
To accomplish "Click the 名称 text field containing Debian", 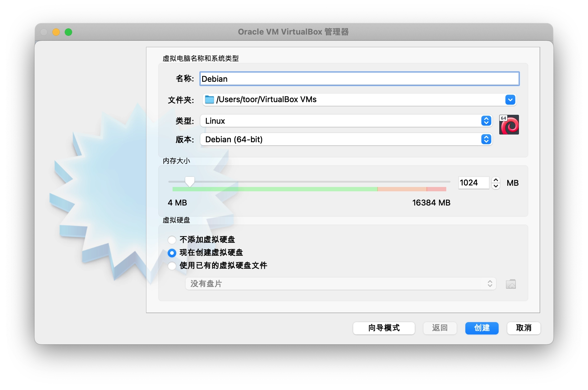I will click(x=359, y=79).
